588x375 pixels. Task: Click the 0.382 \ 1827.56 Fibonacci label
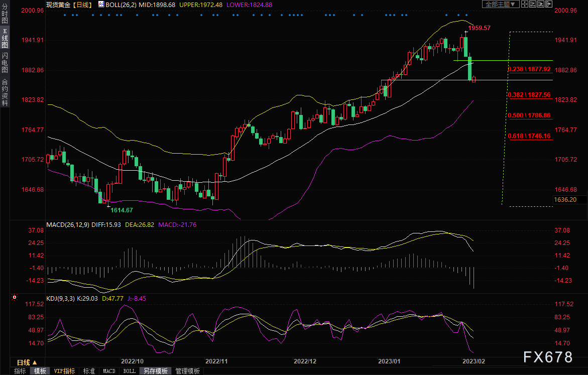529,95
